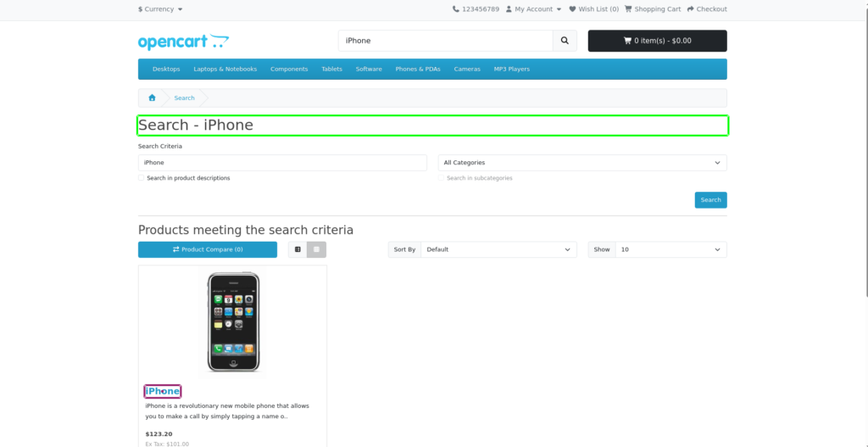Click the iPhone product image

coord(232,321)
